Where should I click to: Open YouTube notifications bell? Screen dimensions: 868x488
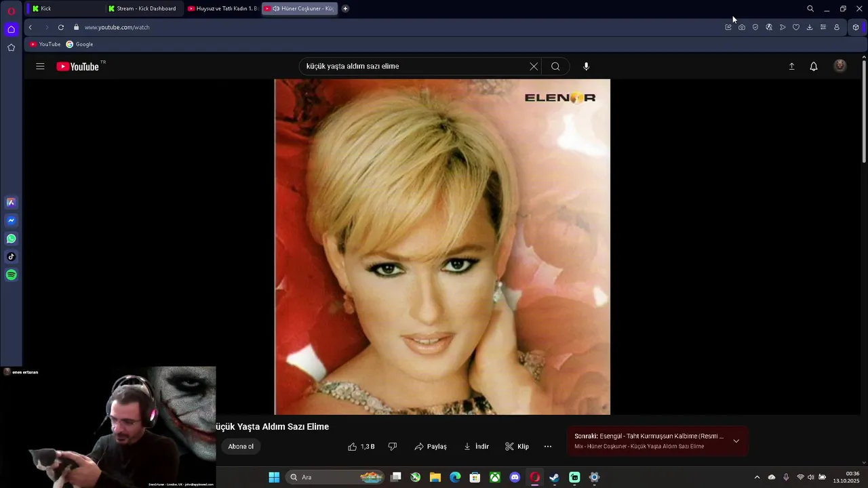[814, 66]
